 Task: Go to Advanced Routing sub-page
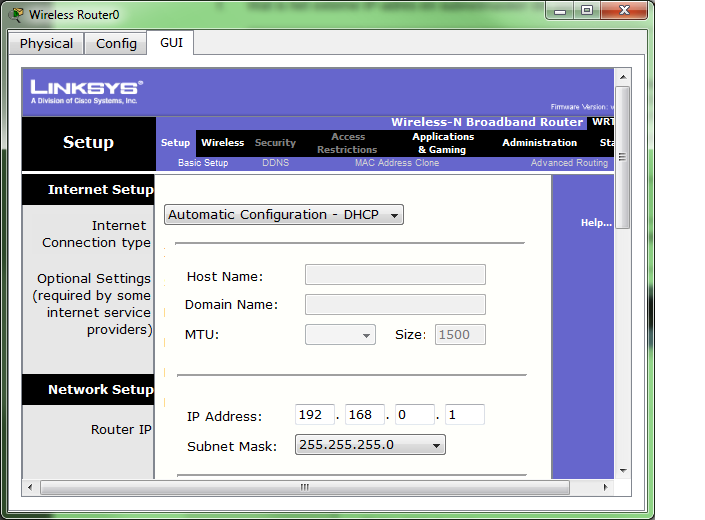point(569,163)
